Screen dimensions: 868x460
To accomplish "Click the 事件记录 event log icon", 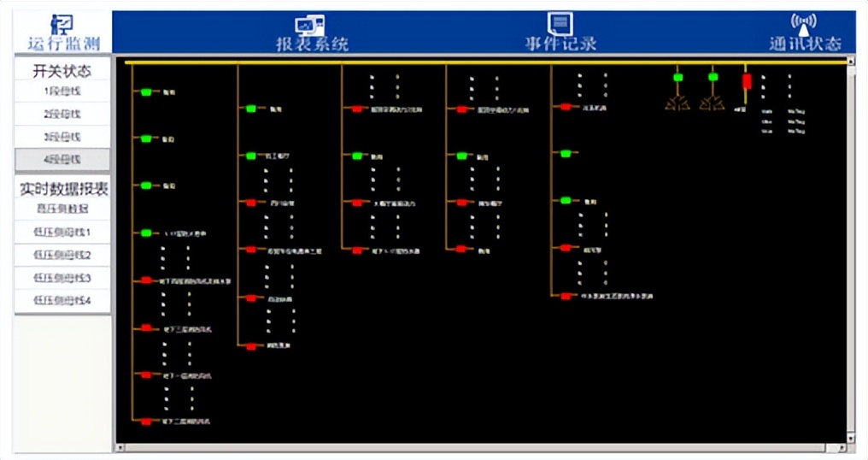I will 560,23.
